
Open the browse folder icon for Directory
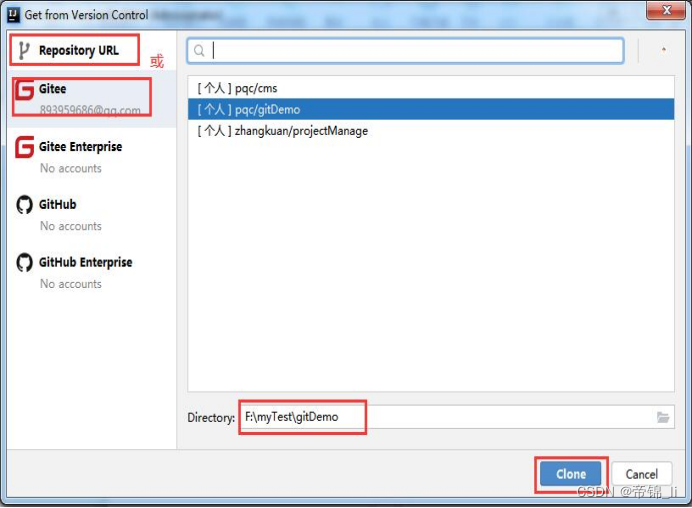click(663, 417)
